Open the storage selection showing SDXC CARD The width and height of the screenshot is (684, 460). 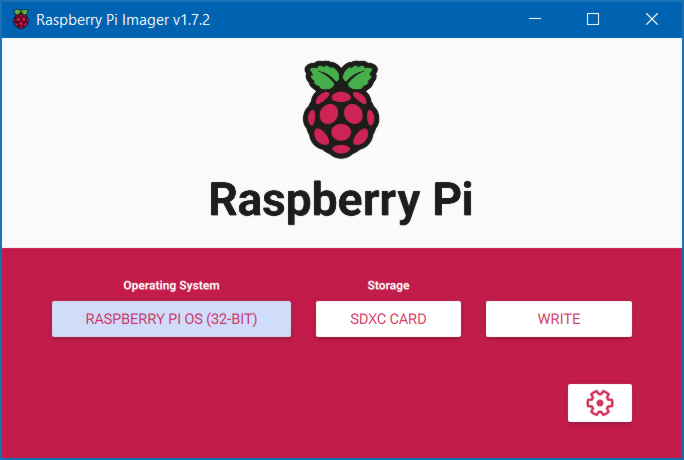click(388, 319)
